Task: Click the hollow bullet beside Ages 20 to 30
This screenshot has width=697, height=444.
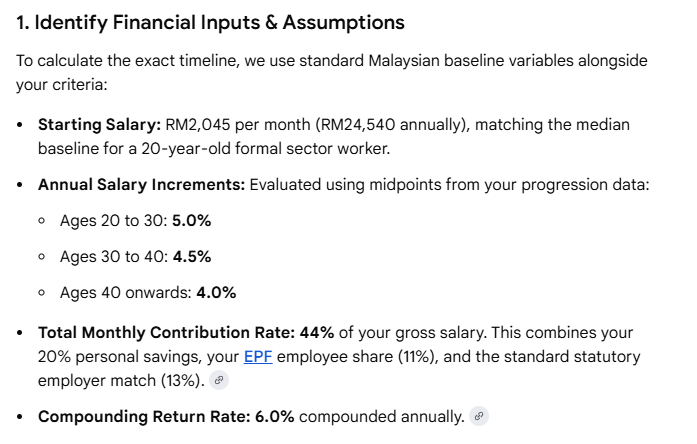Action: point(42,221)
